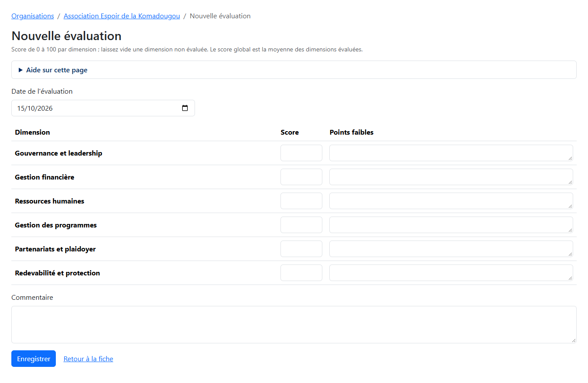Focus Points faibles box for Partenariats et plaidoyer
The image size is (588, 383).
click(x=451, y=249)
